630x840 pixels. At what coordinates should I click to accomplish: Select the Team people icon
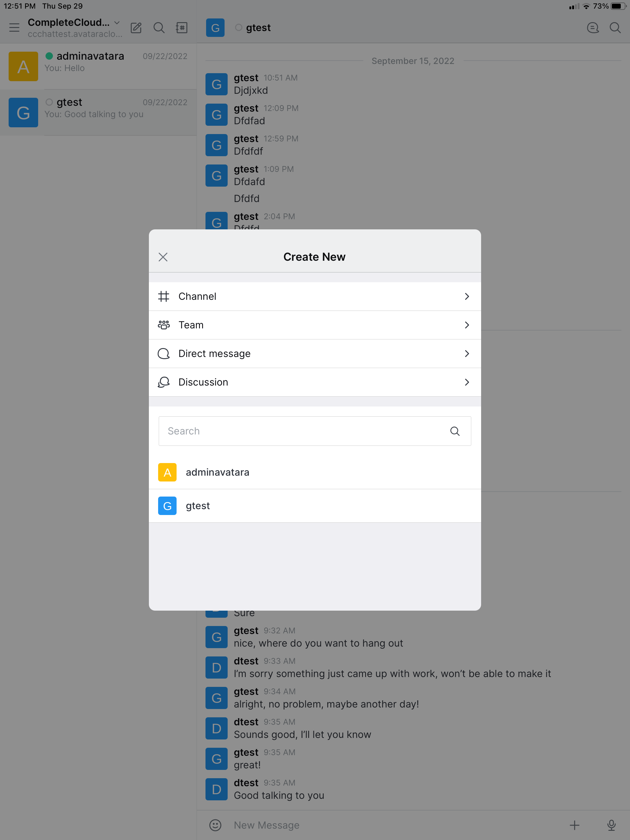click(164, 325)
